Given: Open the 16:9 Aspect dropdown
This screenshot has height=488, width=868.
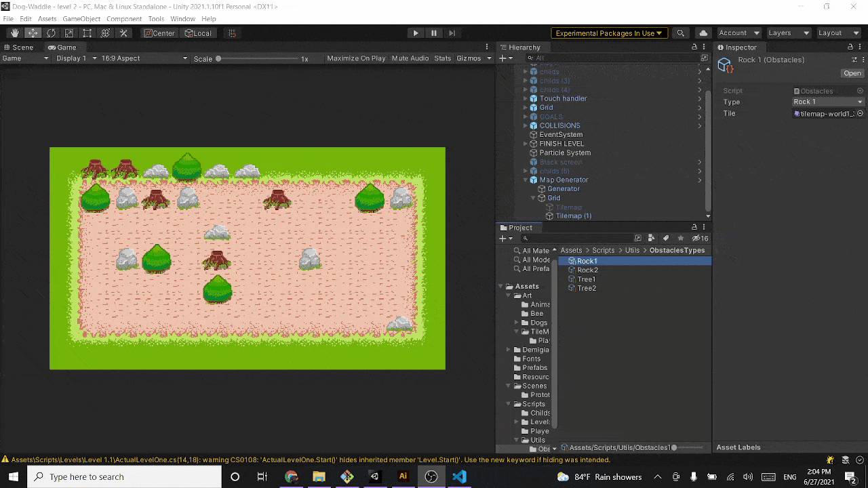Looking at the screenshot, I should 144,58.
